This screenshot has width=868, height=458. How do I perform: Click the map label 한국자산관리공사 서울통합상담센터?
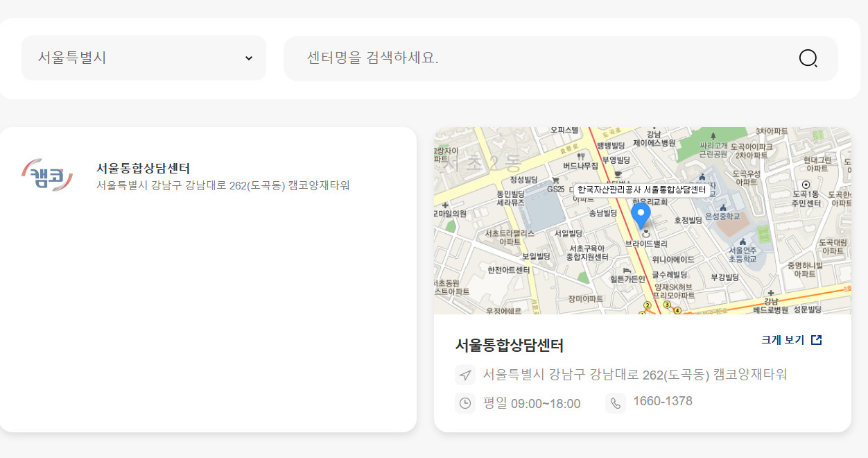pyautogui.click(x=641, y=189)
